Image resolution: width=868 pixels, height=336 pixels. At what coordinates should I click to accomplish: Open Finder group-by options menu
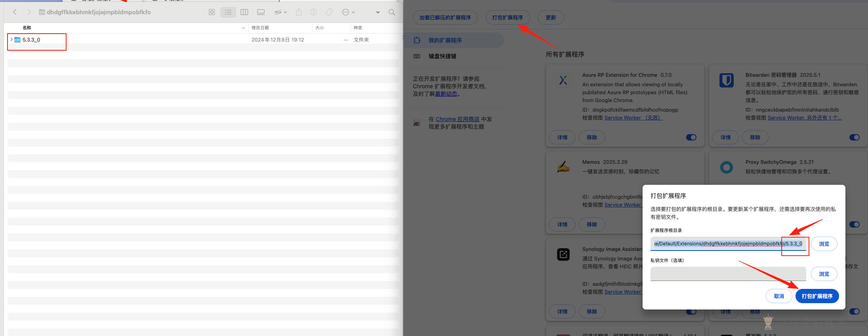(280, 12)
